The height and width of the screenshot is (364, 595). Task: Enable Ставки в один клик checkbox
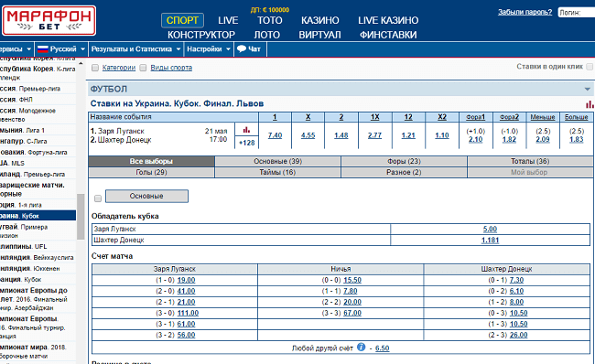590,67
